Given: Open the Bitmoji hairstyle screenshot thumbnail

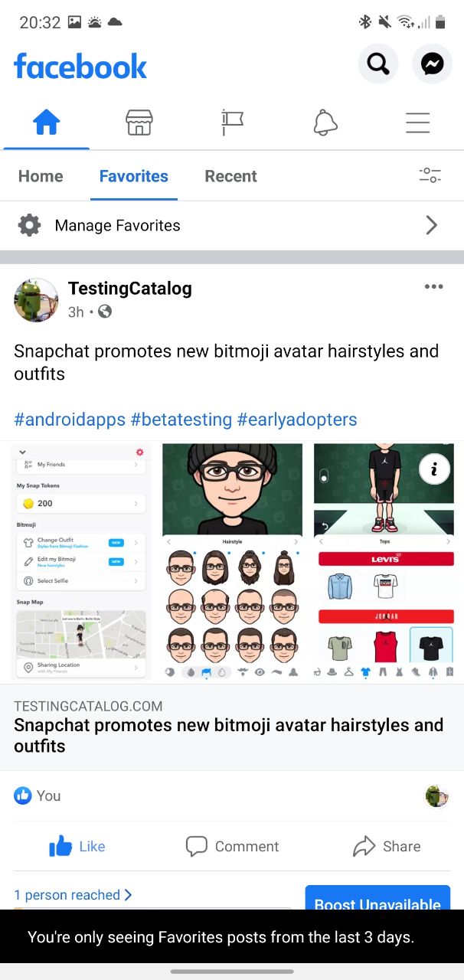Looking at the screenshot, I should pyautogui.click(x=232, y=562).
